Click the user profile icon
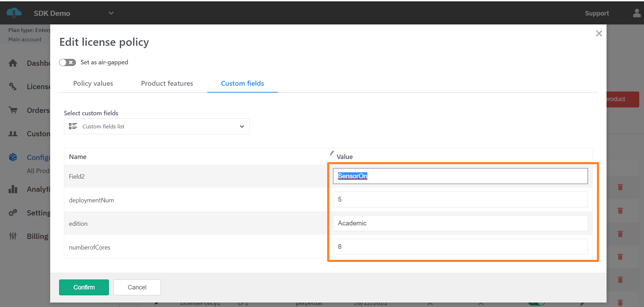 [x=636, y=13]
